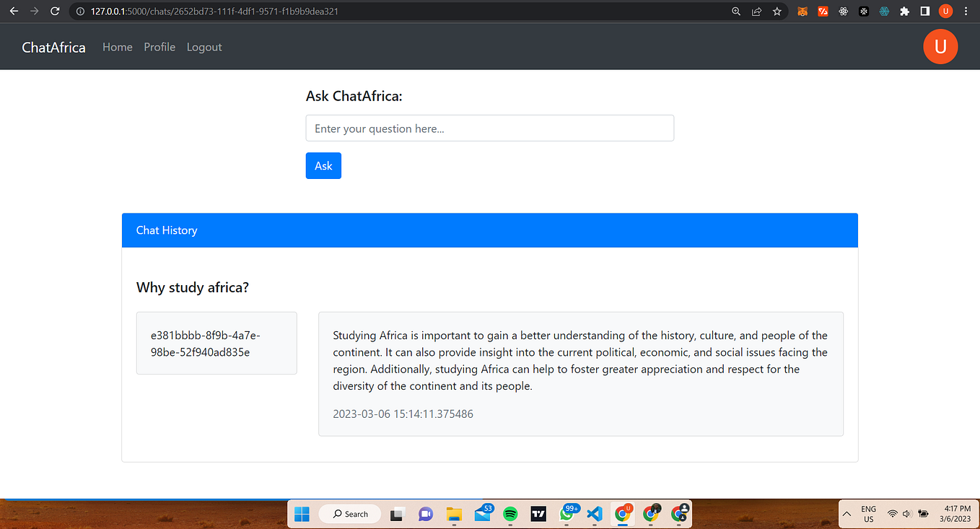Open the browser three-dot menu
Viewport: 980px width, 529px height.
(x=966, y=11)
